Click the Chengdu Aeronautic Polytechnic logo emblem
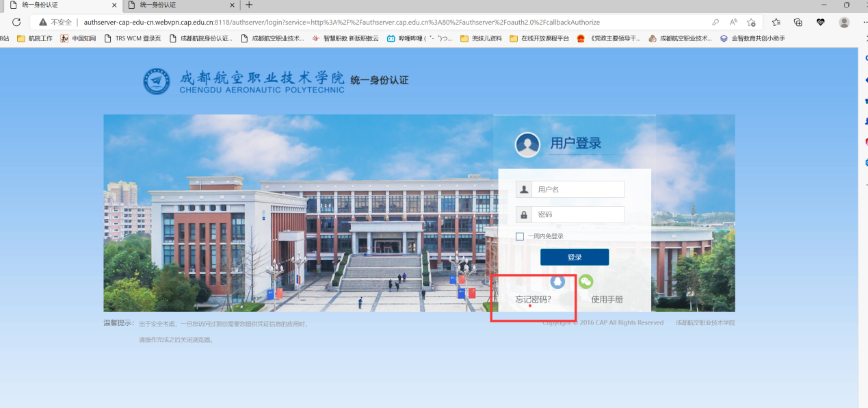The image size is (868, 408). (157, 81)
